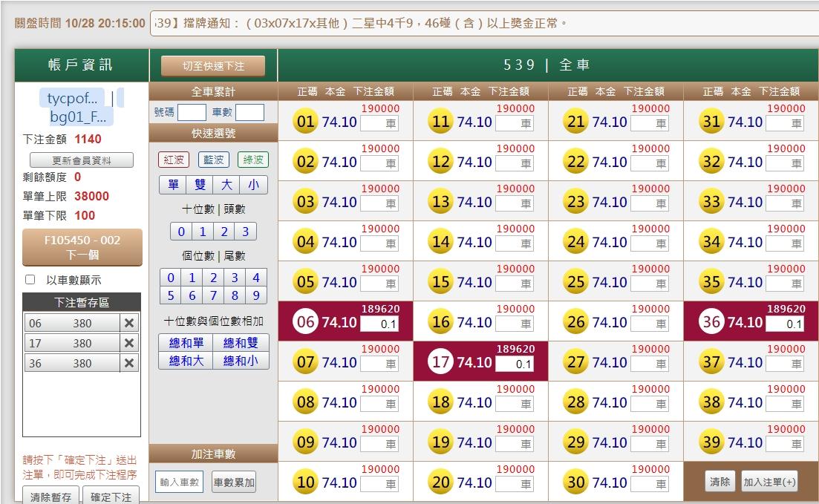This screenshot has height=504, width=819.
Task: Select yellow number ball 20
Action: pos(441,482)
